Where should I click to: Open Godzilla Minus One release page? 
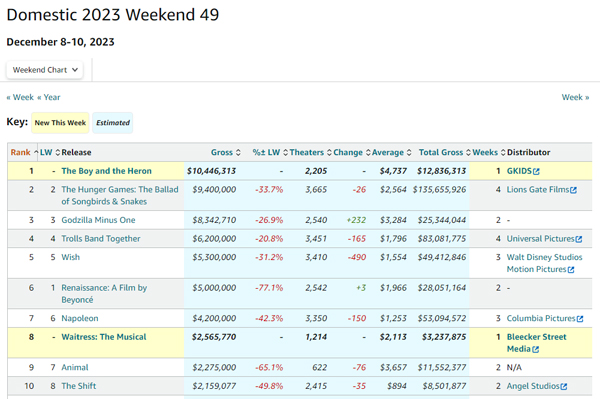point(98,220)
